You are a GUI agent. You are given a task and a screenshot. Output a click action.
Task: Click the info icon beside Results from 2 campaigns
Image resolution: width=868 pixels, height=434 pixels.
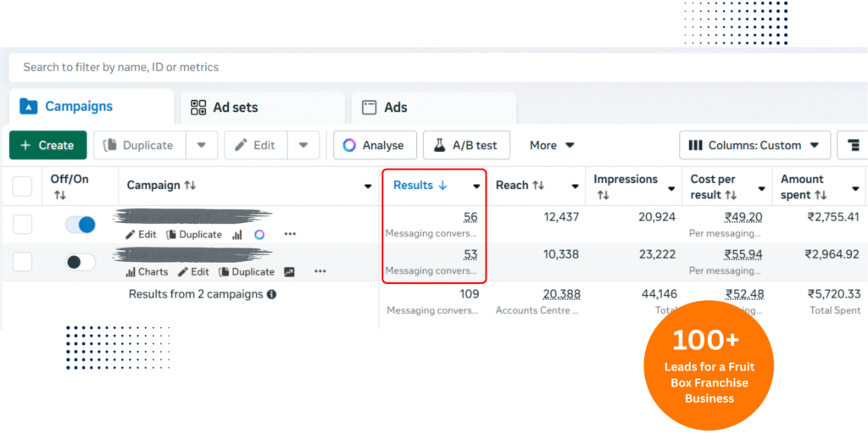coord(272,294)
